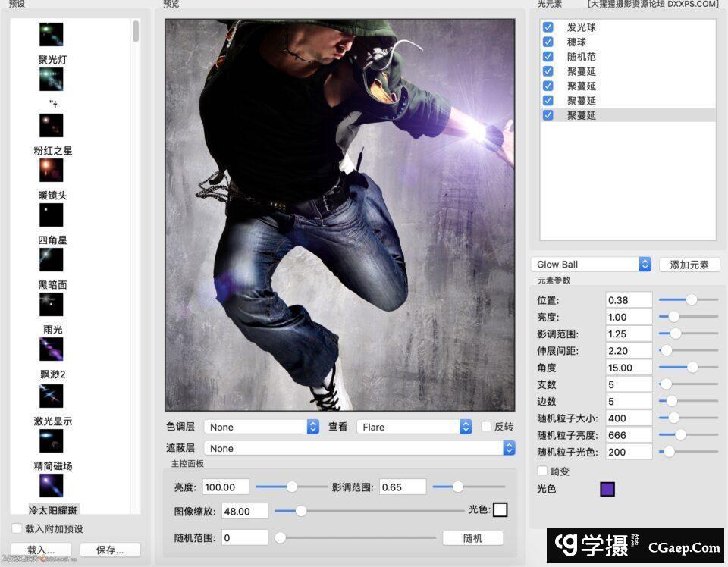Open the purple 光色 color swatch
Viewport: 728px width, 567px height.
tap(607, 489)
